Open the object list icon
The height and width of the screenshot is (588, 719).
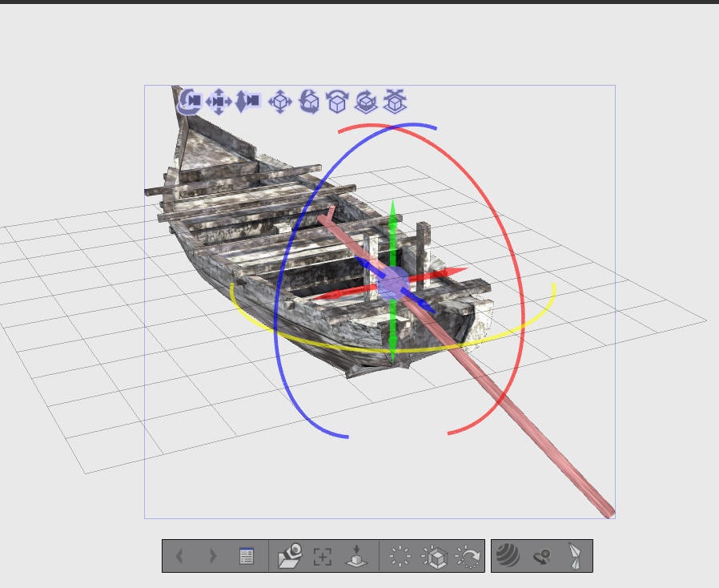tap(247, 556)
